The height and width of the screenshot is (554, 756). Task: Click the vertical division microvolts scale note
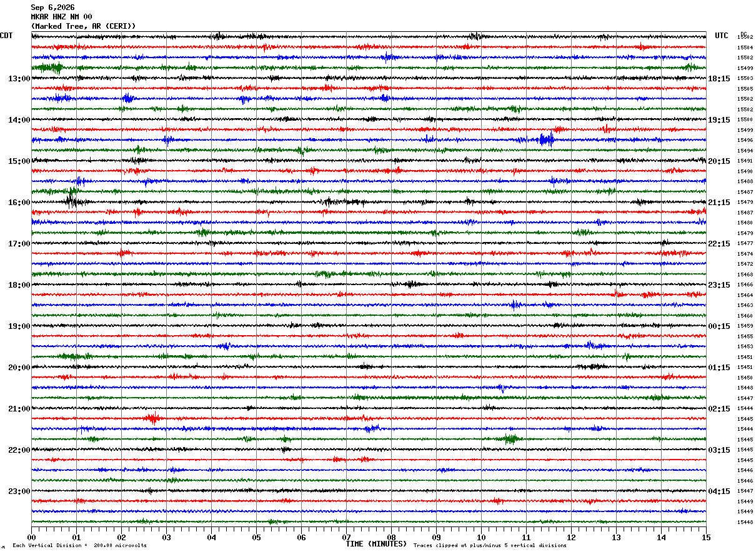[79, 546]
